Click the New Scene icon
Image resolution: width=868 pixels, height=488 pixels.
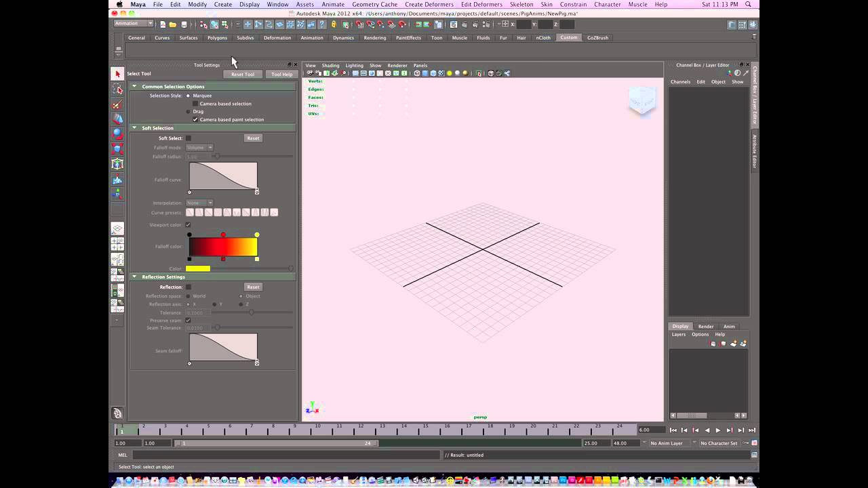[163, 24]
